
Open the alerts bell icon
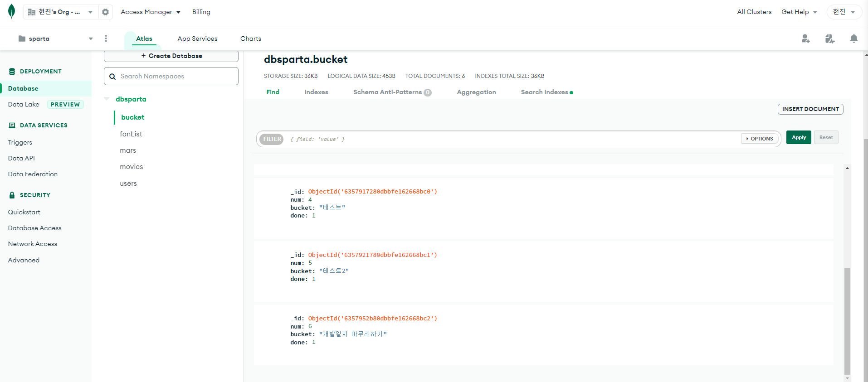pyautogui.click(x=854, y=39)
